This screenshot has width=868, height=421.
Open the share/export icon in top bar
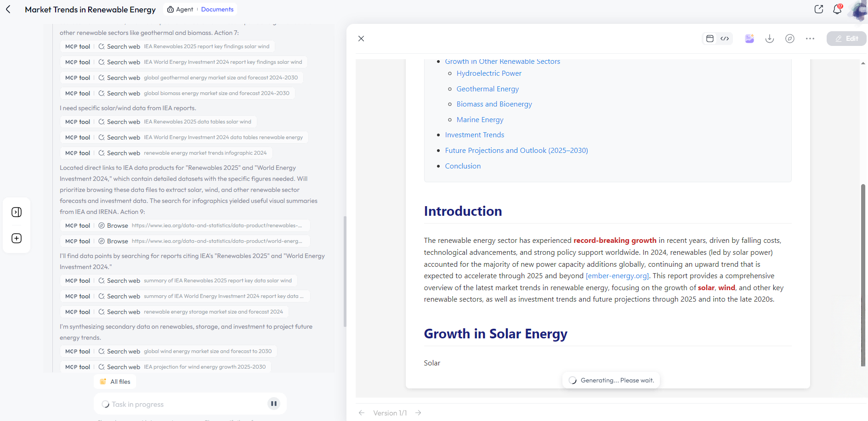tap(818, 9)
